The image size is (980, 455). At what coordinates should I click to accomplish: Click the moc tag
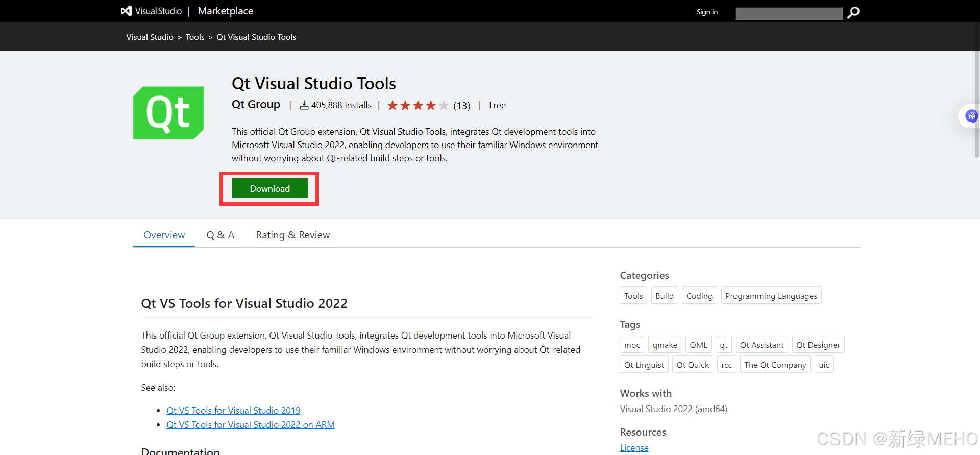632,345
